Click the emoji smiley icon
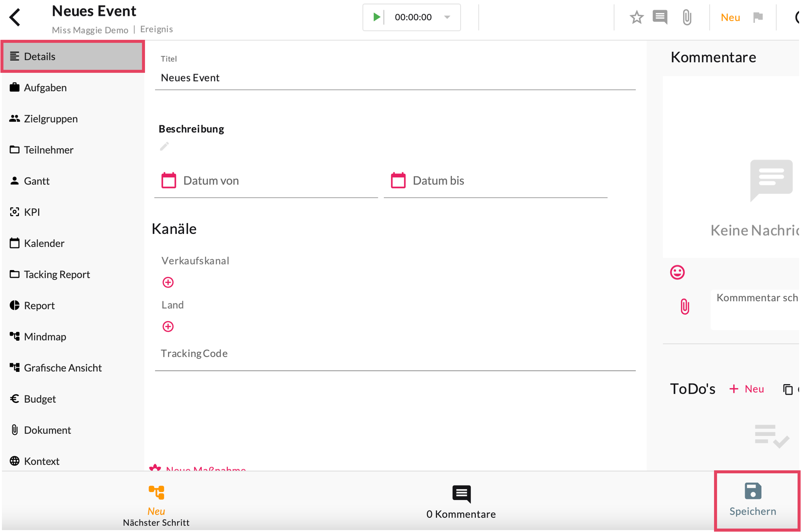801x532 pixels. pyautogui.click(x=677, y=272)
